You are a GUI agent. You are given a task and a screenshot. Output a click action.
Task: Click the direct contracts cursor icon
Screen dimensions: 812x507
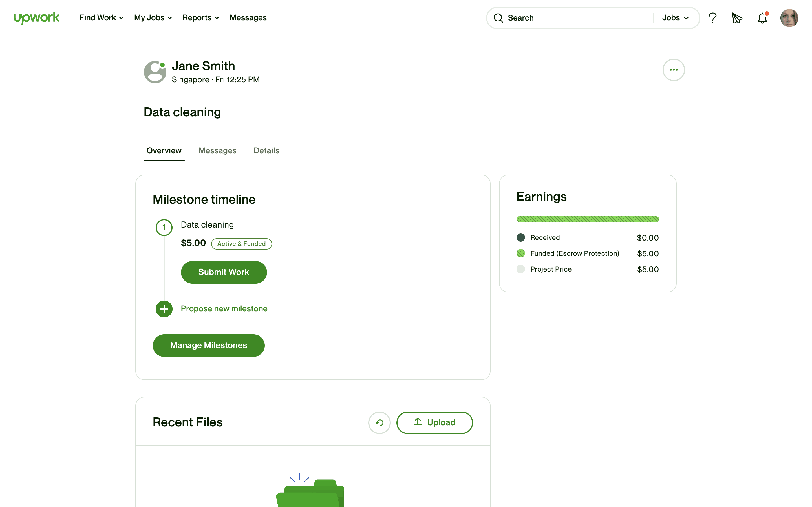coord(737,18)
